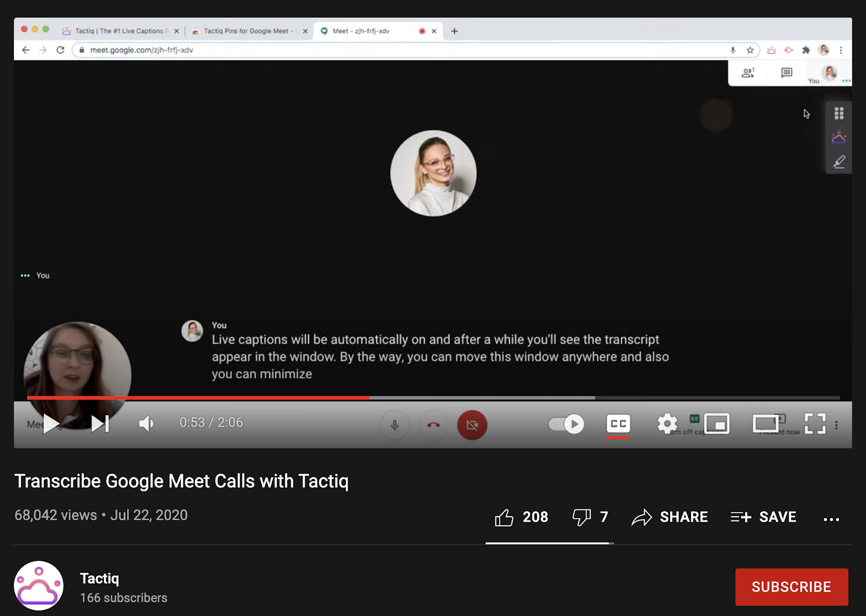Click the meet.google.com address bar
866x616 pixels.
(x=416, y=50)
